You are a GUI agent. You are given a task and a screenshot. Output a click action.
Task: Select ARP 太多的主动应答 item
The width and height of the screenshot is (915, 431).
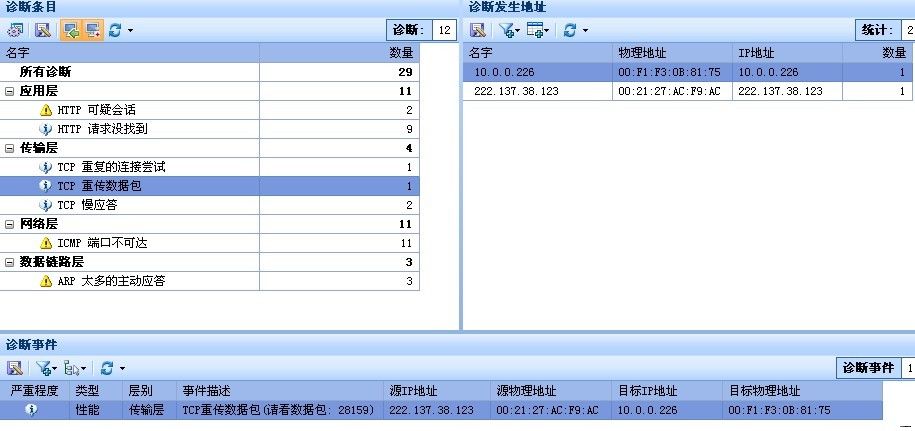(209, 281)
